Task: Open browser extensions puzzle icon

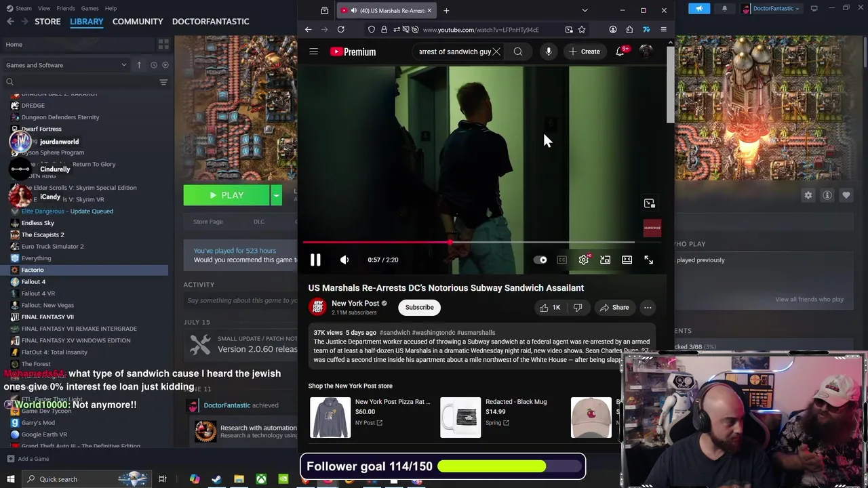Action: point(629,29)
